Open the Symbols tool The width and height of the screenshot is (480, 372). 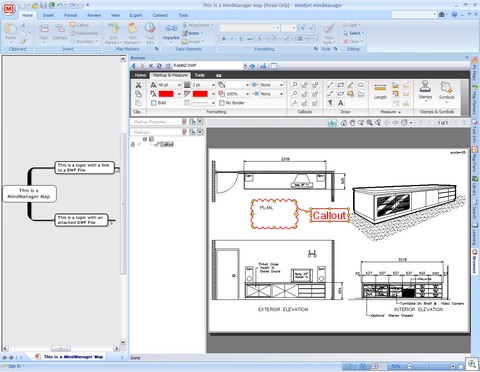[x=446, y=91]
